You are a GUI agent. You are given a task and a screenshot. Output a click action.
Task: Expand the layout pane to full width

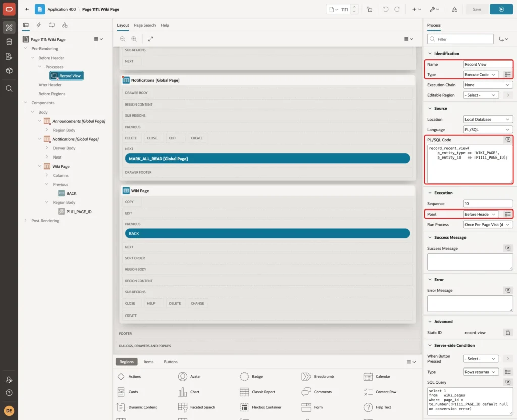coord(150,39)
